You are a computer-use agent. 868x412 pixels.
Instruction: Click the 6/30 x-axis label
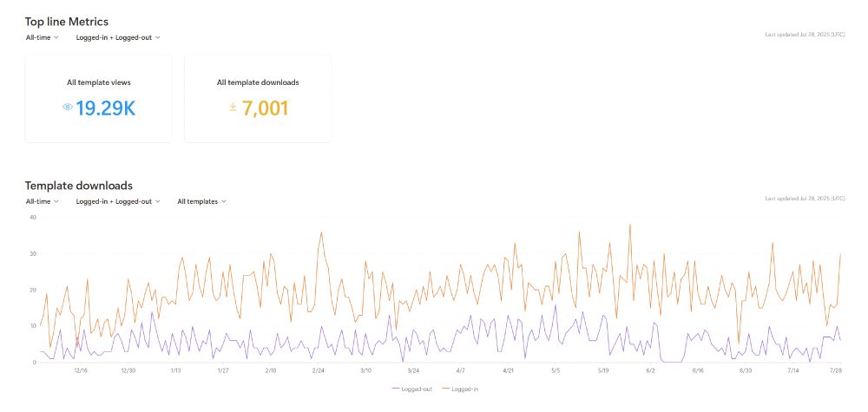point(746,370)
